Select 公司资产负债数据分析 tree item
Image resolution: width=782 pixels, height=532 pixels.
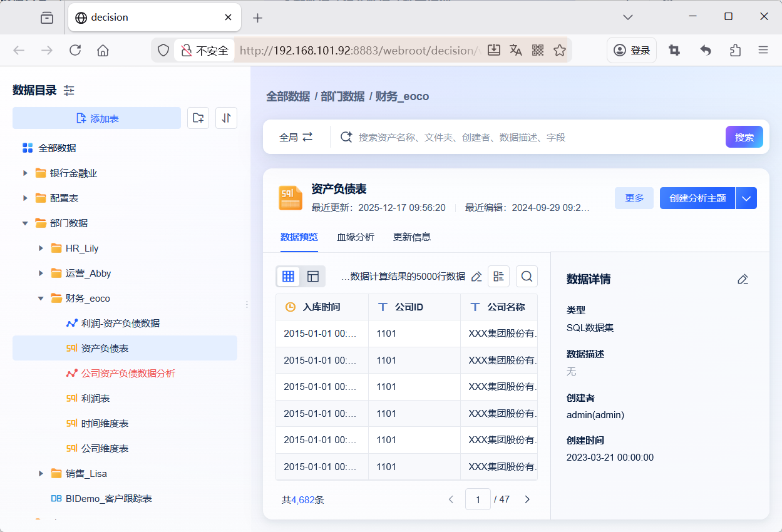click(128, 373)
